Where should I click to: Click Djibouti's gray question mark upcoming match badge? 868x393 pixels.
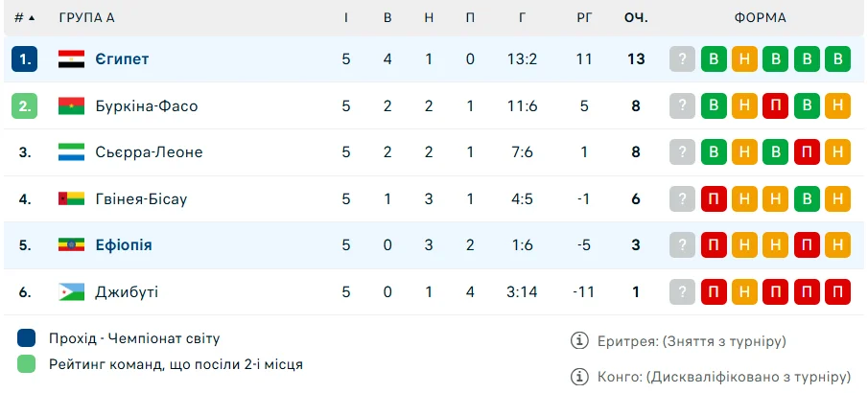682,291
